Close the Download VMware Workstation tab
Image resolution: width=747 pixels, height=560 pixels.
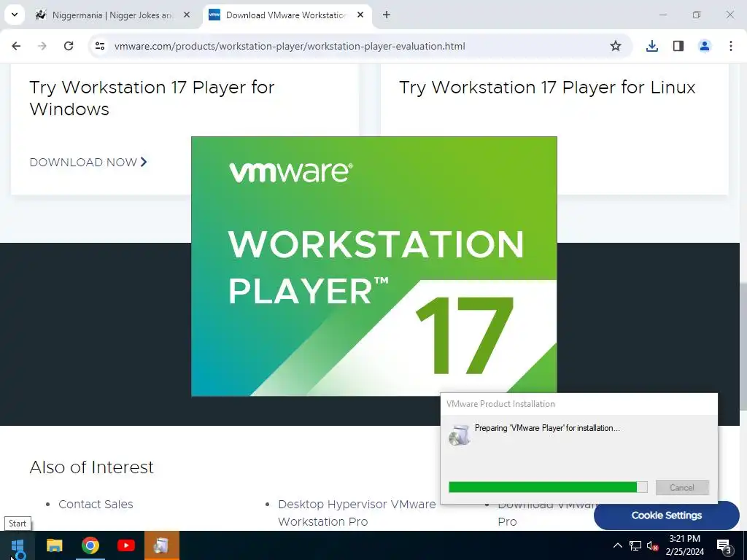click(x=360, y=15)
